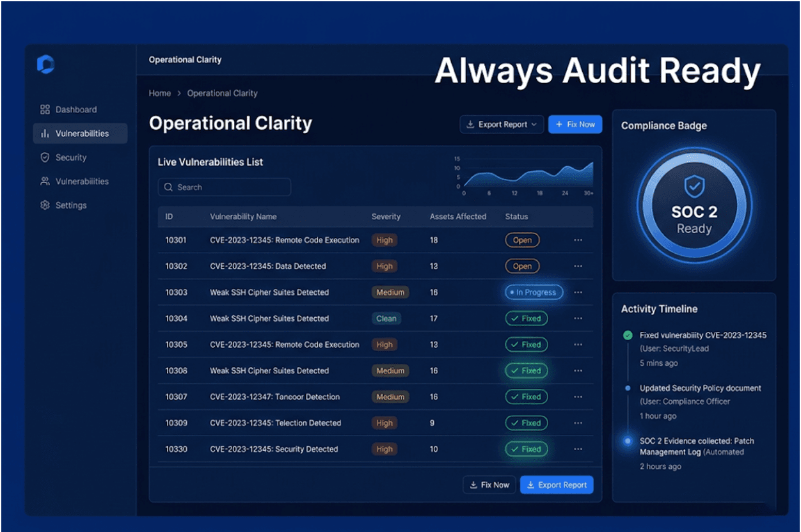Click the High severity tag on row 10301
801x532 pixels.
click(385, 240)
